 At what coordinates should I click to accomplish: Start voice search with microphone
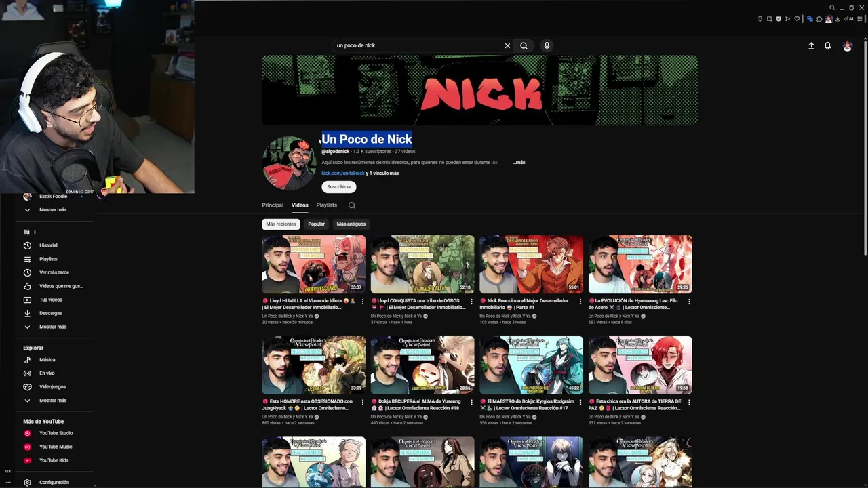[x=547, y=45]
